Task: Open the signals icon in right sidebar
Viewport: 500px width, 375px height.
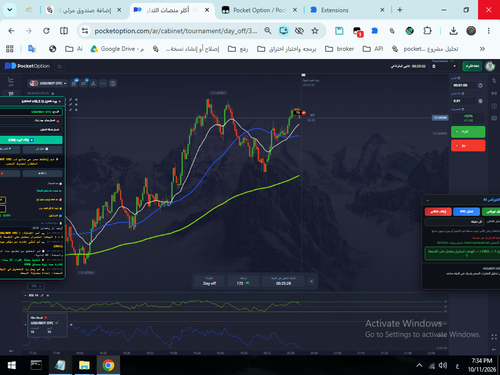Action: pos(494,93)
